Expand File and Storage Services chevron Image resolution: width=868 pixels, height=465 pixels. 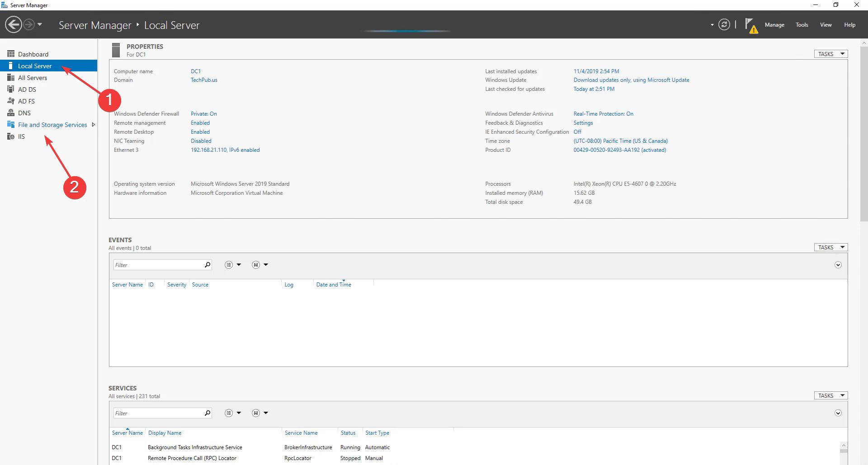pyautogui.click(x=94, y=124)
